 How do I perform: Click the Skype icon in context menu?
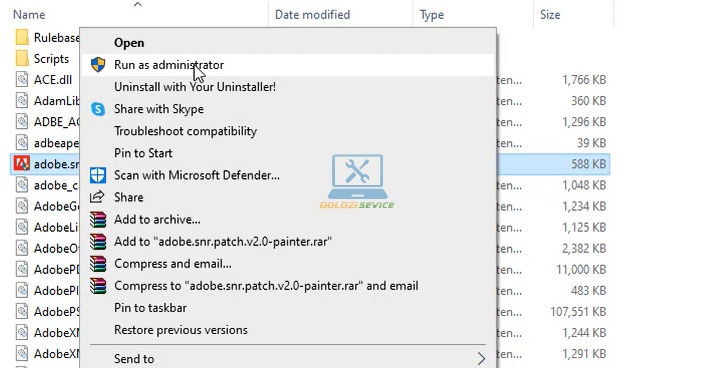pyautogui.click(x=98, y=109)
